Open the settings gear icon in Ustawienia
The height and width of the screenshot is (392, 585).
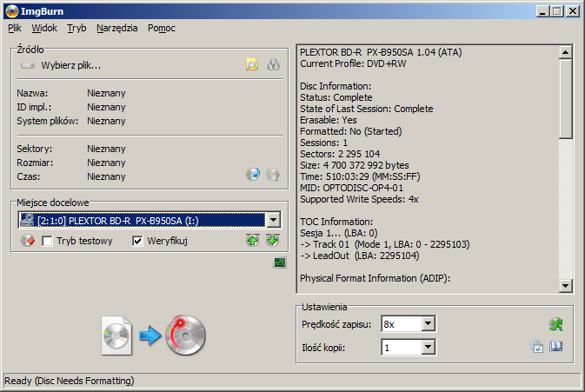coord(536,347)
